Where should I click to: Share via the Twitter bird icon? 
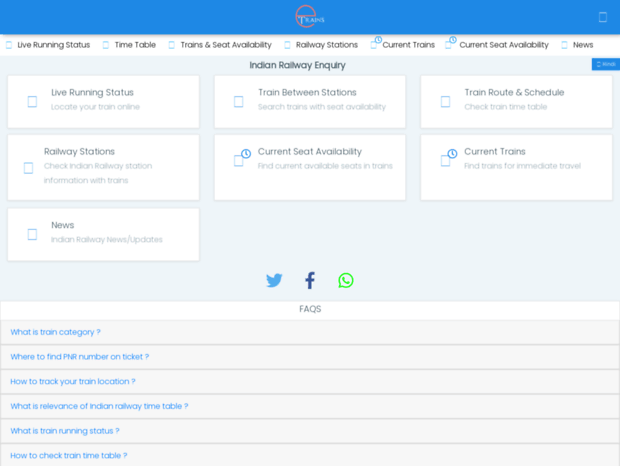[274, 280]
